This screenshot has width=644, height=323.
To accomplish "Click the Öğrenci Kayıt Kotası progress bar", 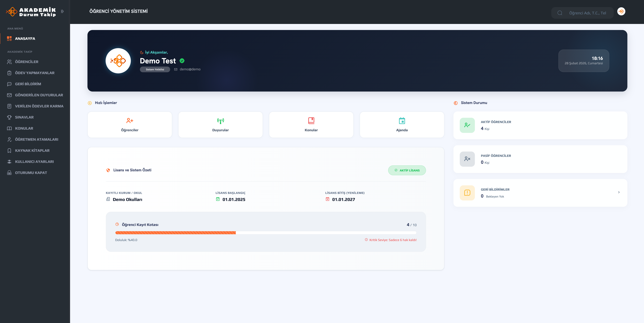I will (266, 233).
